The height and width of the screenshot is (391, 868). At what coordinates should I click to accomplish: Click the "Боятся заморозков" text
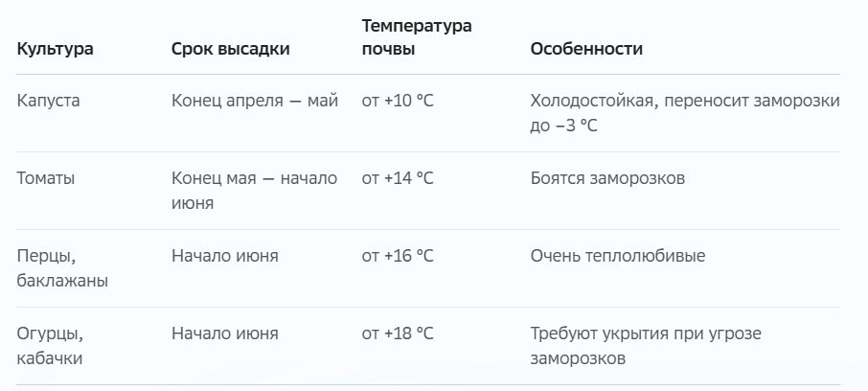607,178
